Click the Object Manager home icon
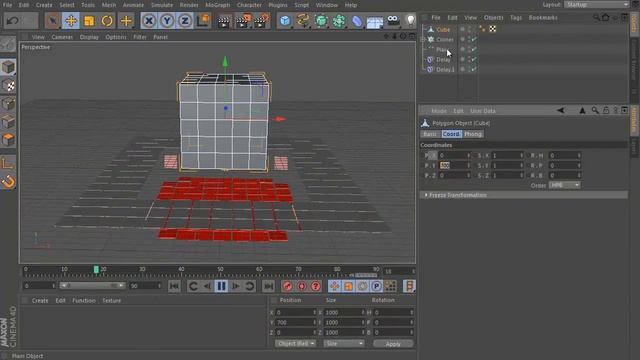Screen dimensions: 640x360 tap(606, 18)
